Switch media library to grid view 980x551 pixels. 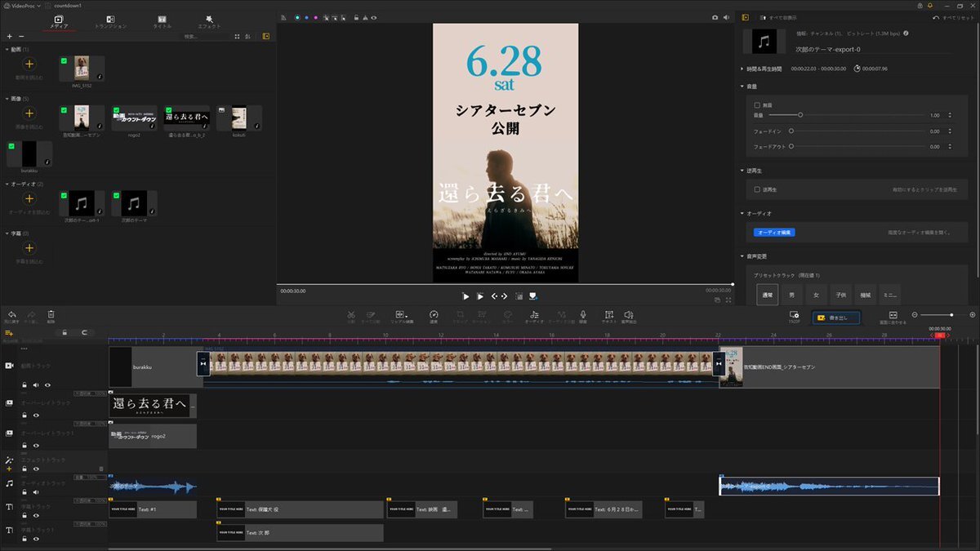click(x=237, y=37)
